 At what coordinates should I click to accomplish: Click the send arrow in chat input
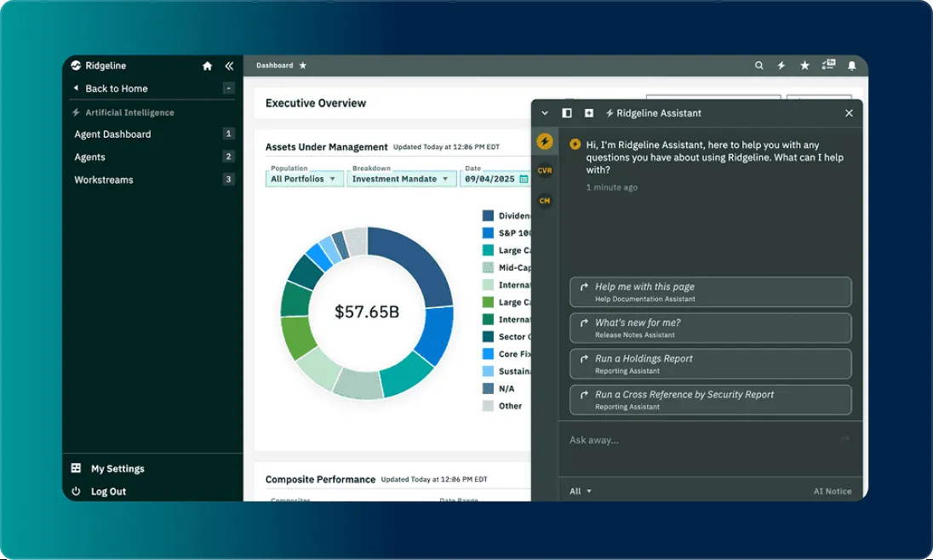tap(845, 440)
